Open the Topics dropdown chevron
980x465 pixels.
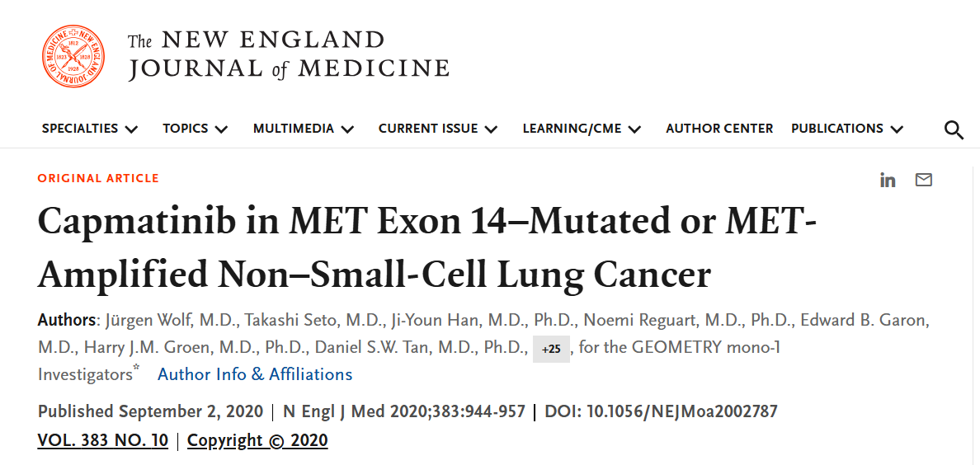(x=221, y=129)
